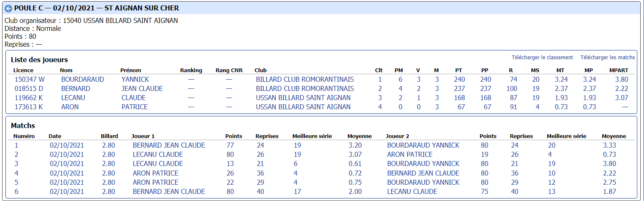Screen dimensions: 644x201
Task: Click club name in BOURDARAUD's row
Action: click(x=305, y=79)
